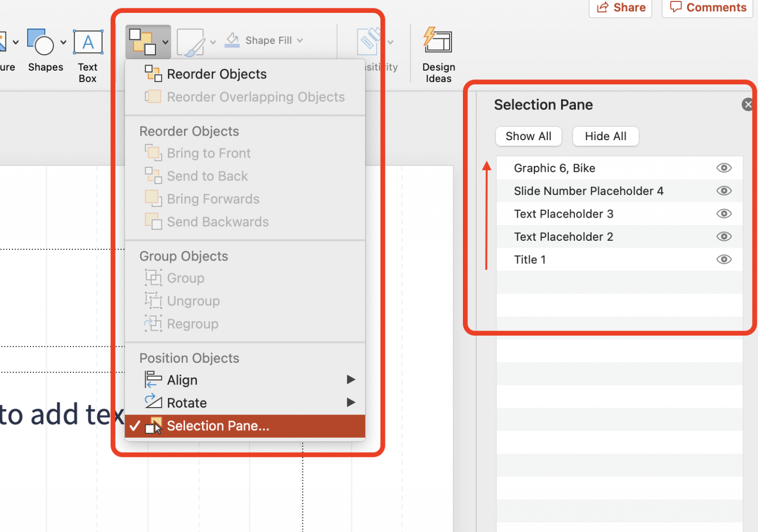
Task: Click the Show All button
Action: [x=528, y=136]
